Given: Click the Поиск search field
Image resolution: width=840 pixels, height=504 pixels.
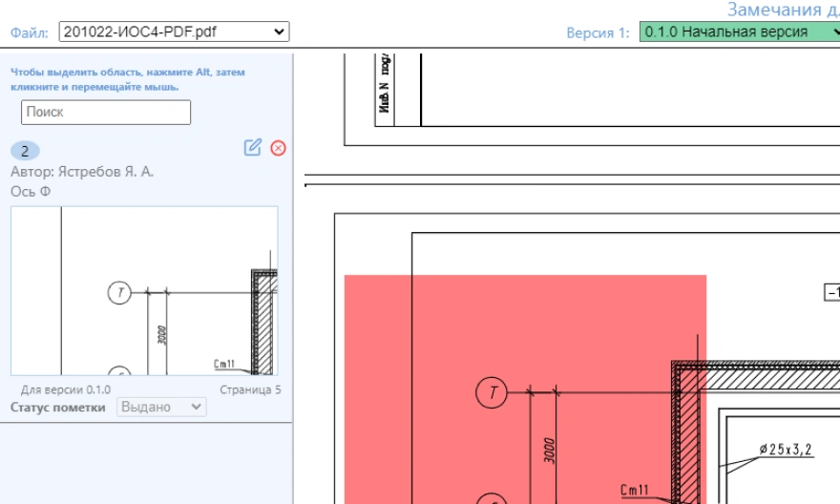Looking at the screenshot, I should 106,112.
